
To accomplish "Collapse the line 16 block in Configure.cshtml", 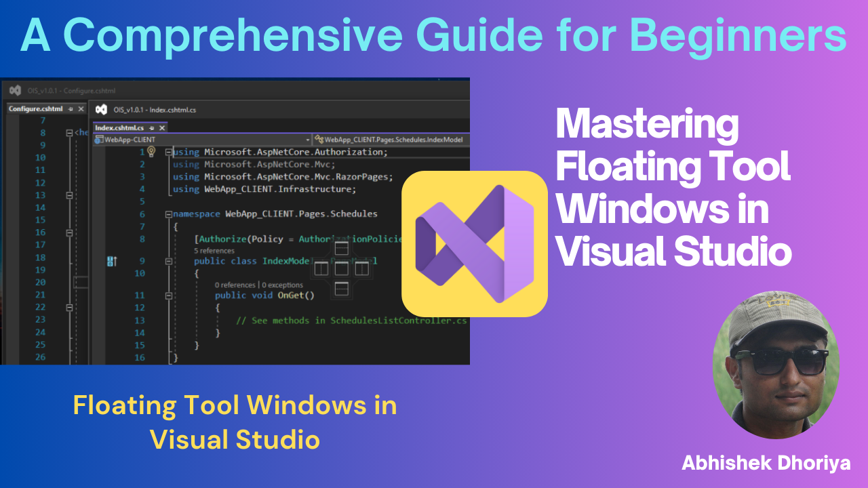I will tap(69, 232).
